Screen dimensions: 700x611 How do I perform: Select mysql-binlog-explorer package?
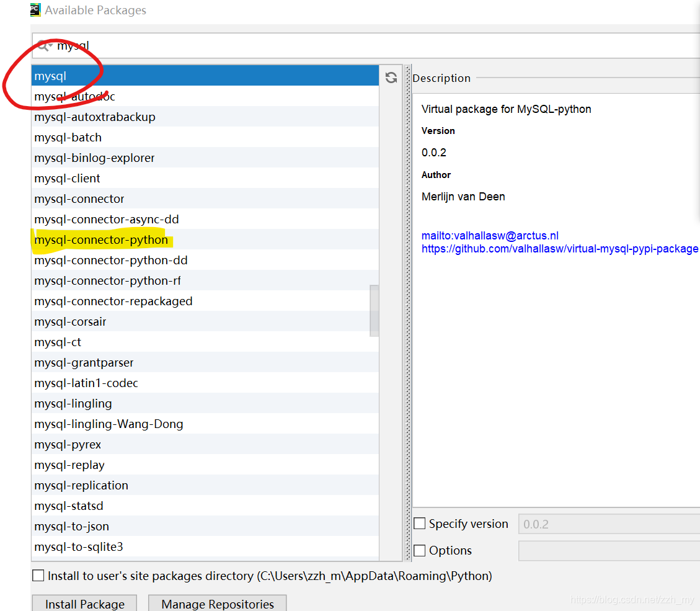click(205, 158)
